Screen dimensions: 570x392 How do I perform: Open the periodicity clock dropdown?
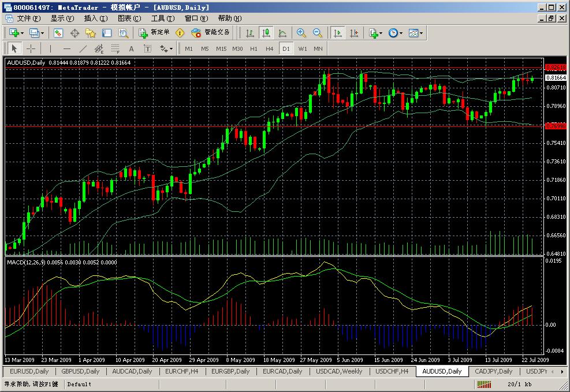[x=396, y=33]
